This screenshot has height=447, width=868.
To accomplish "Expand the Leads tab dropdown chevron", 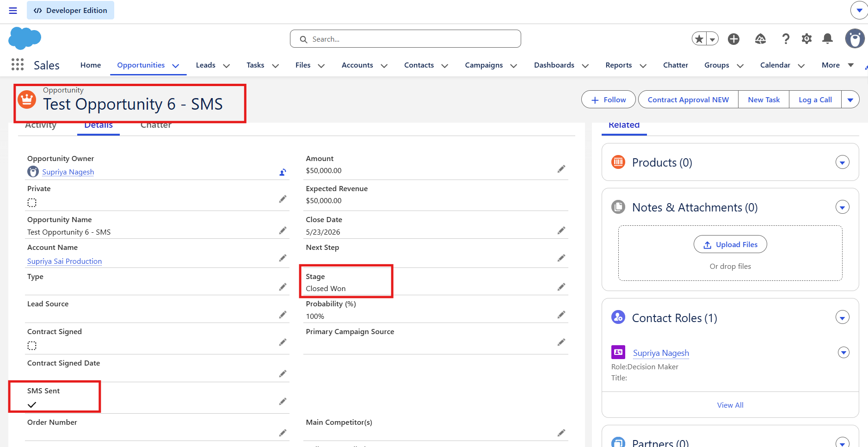I will tap(227, 66).
